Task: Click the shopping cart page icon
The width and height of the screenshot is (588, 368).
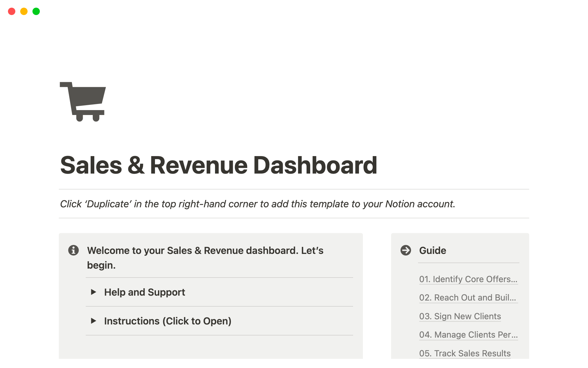Action: 83,102
